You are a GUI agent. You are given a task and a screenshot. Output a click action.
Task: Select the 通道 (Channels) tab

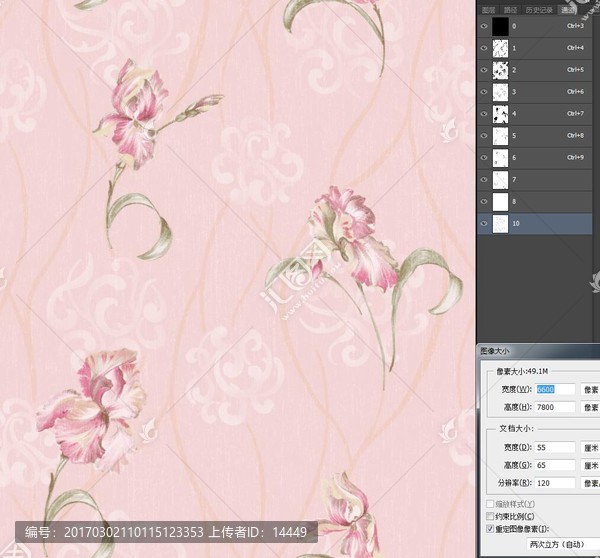point(568,10)
